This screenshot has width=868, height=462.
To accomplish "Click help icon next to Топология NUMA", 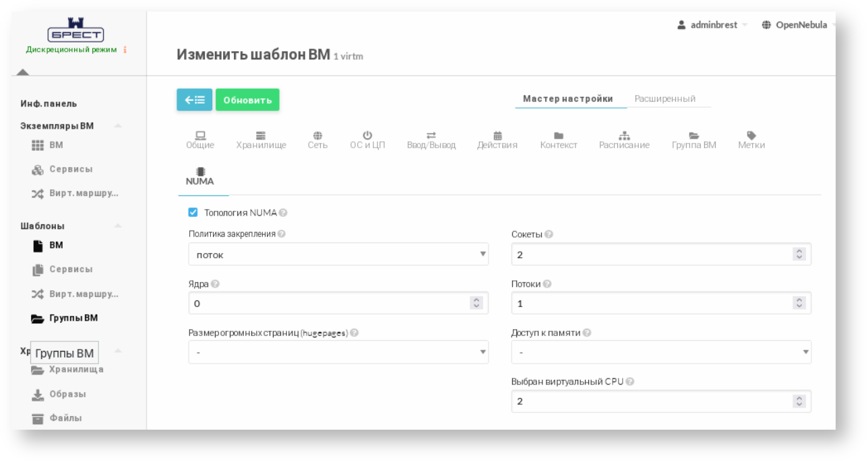I will 283,213.
